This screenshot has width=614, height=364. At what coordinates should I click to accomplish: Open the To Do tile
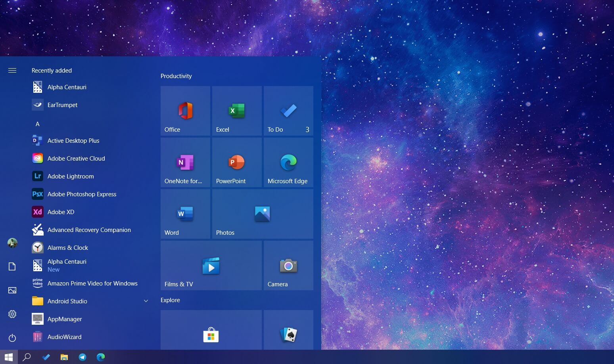(288, 111)
